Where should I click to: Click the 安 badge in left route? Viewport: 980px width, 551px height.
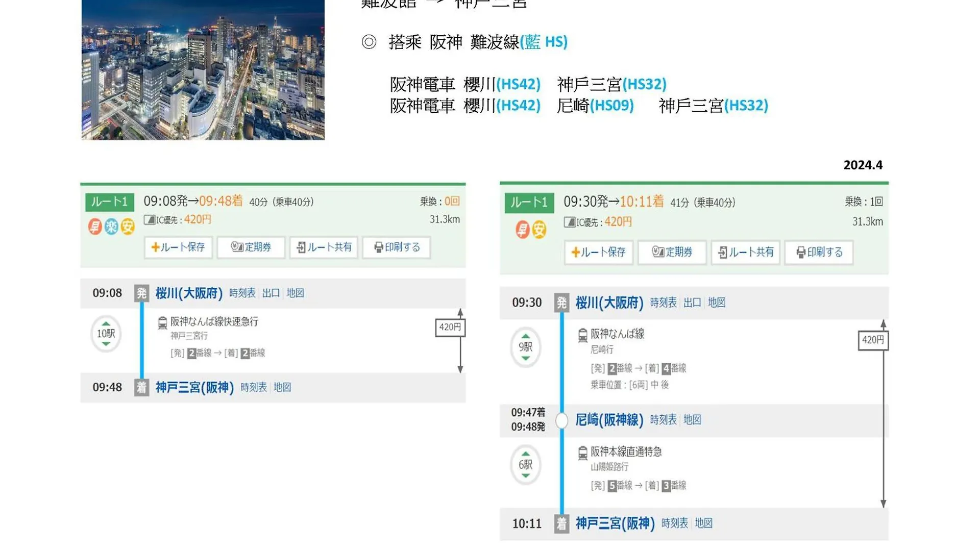128,227
